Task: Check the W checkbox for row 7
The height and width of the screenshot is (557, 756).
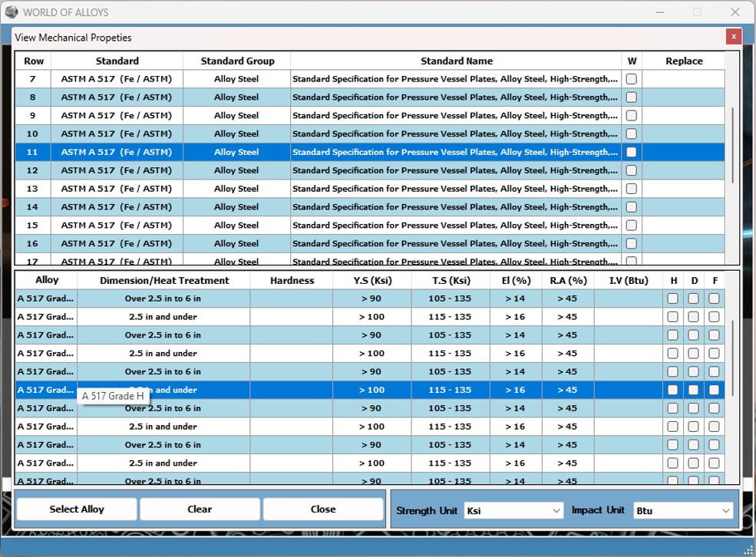Action: (631, 79)
